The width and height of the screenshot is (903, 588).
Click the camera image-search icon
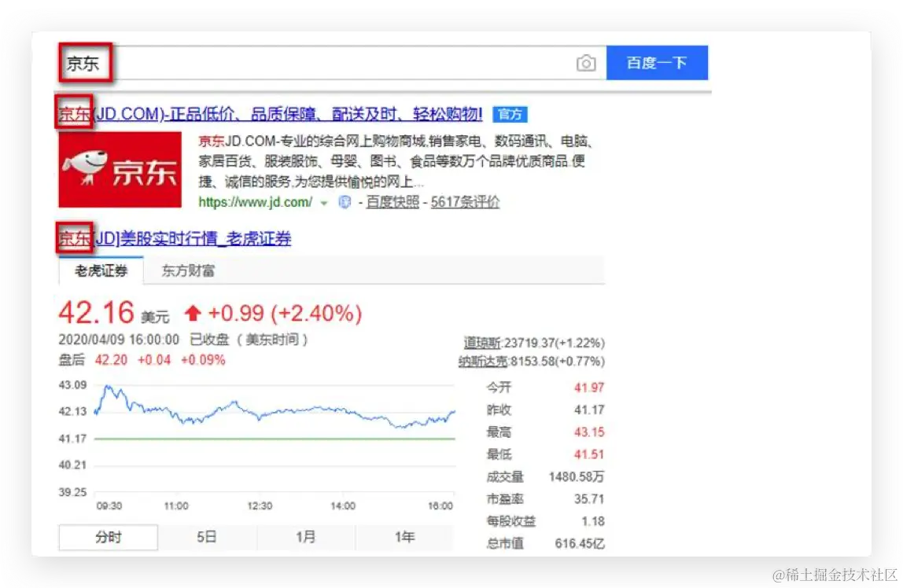586,63
